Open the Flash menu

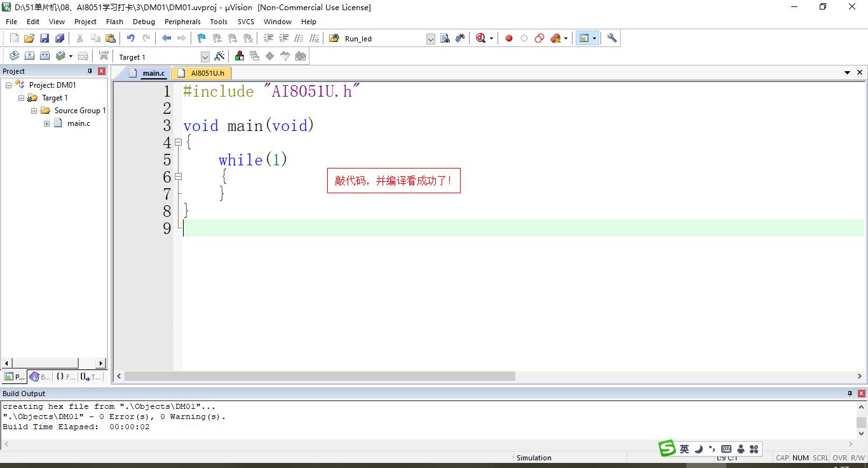[114, 22]
